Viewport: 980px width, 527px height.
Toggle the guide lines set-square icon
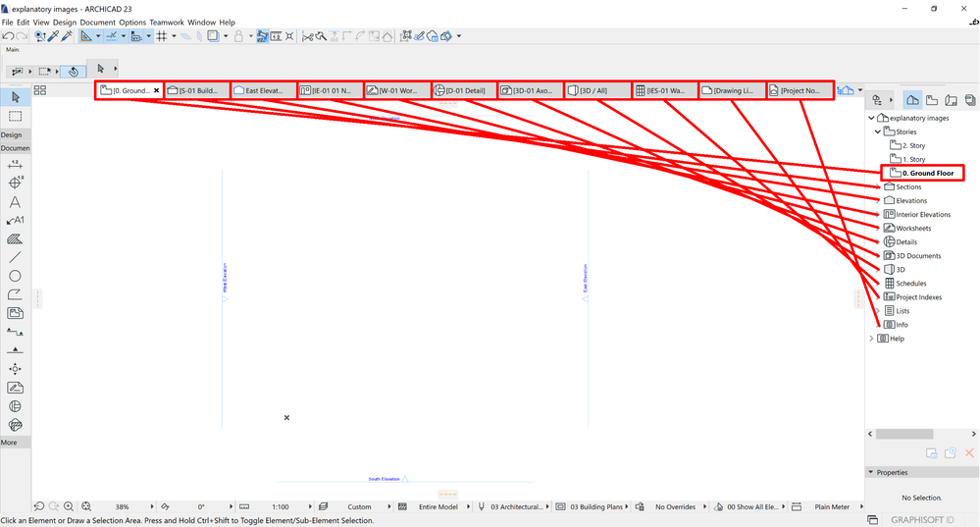tap(86, 36)
